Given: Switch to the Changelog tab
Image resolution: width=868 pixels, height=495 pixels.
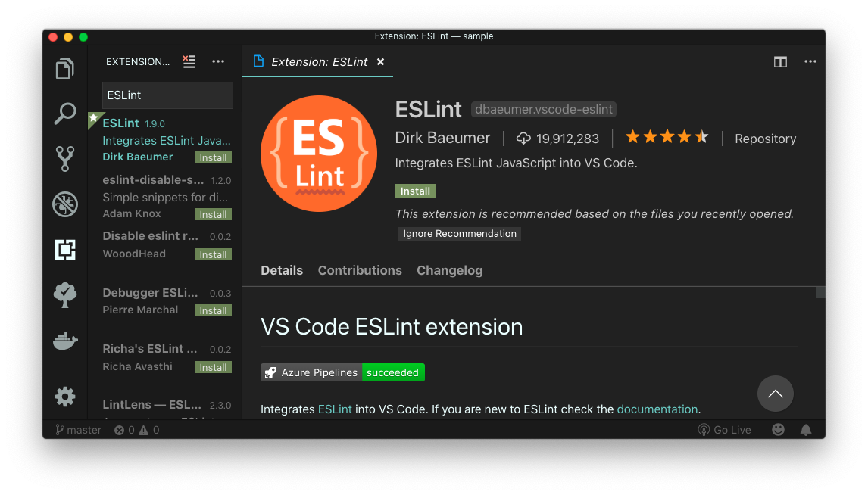Looking at the screenshot, I should [x=449, y=270].
